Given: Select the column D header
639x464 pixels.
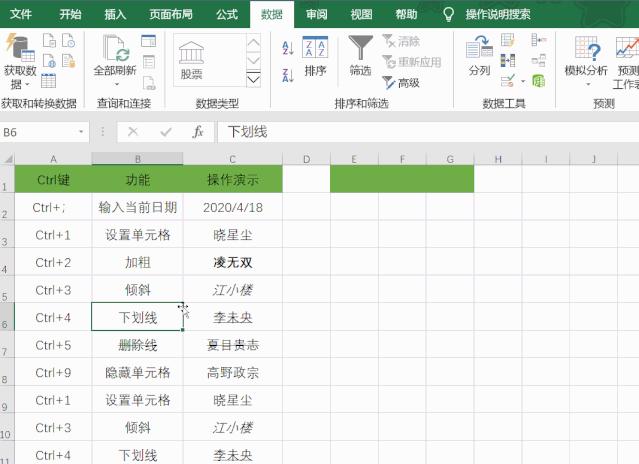Looking at the screenshot, I should [306, 158].
